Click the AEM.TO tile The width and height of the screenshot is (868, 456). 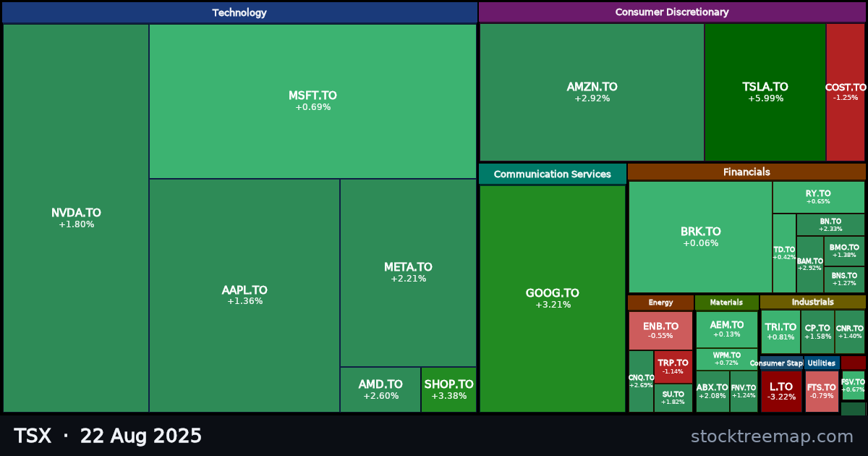tap(727, 329)
